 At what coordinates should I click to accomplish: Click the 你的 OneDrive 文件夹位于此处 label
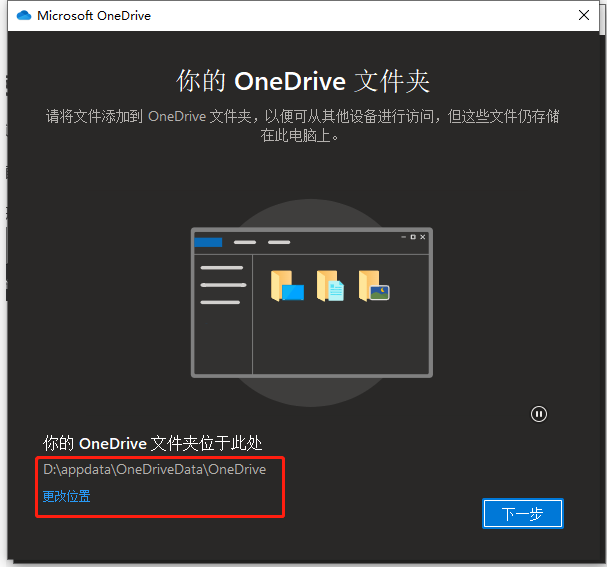[153, 443]
